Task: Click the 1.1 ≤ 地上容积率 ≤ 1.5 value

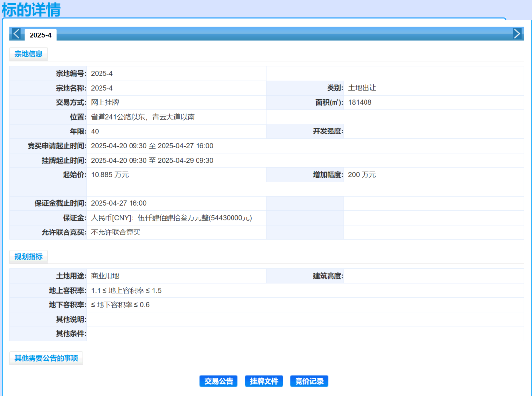Action: [126, 291]
